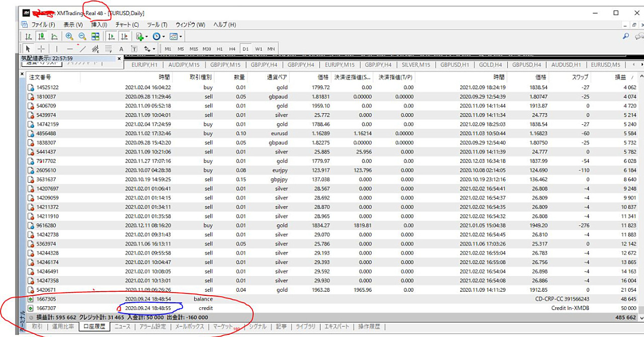Switch to the M30 timeframe
This screenshot has height=337, width=644.
point(207,49)
